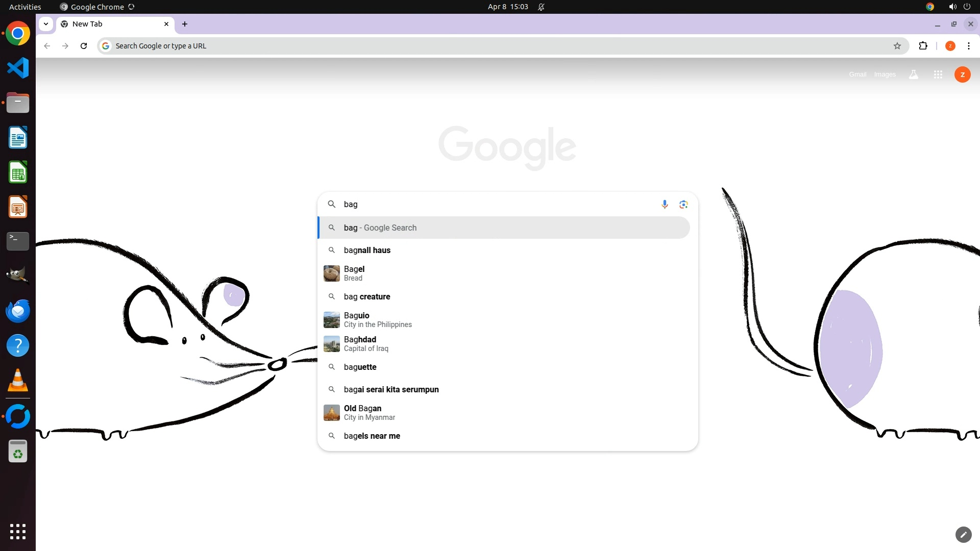The image size is (980, 551).
Task: Open Chrome three-dot menu
Action: 968,46
